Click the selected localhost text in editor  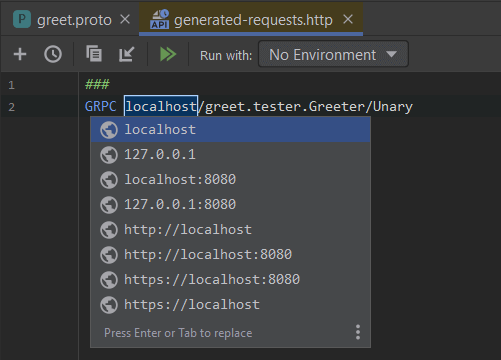[x=161, y=106]
